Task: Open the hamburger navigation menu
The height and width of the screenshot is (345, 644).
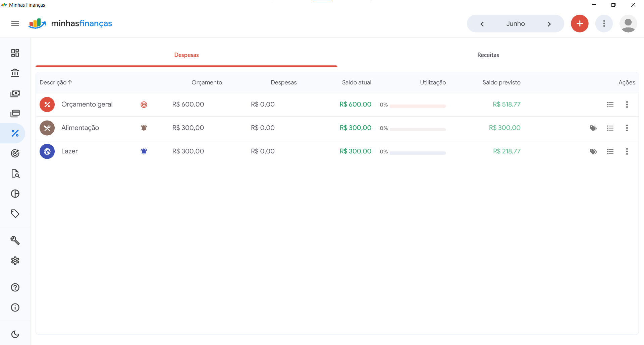Action: (x=15, y=23)
